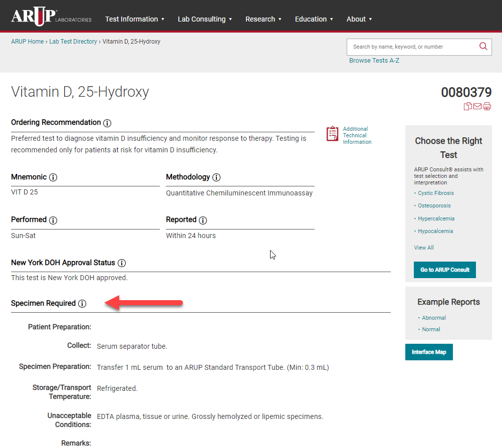Click the Quantitative Chemiluminescent Immunoassay text
The width and height of the screenshot is (502, 448).
pyautogui.click(x=239, y=193)
